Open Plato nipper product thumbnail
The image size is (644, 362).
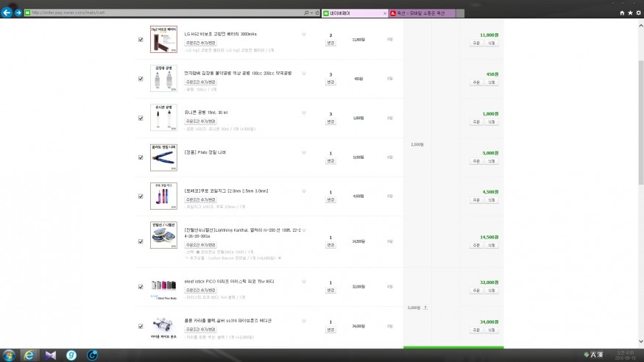tap(163, 157)
